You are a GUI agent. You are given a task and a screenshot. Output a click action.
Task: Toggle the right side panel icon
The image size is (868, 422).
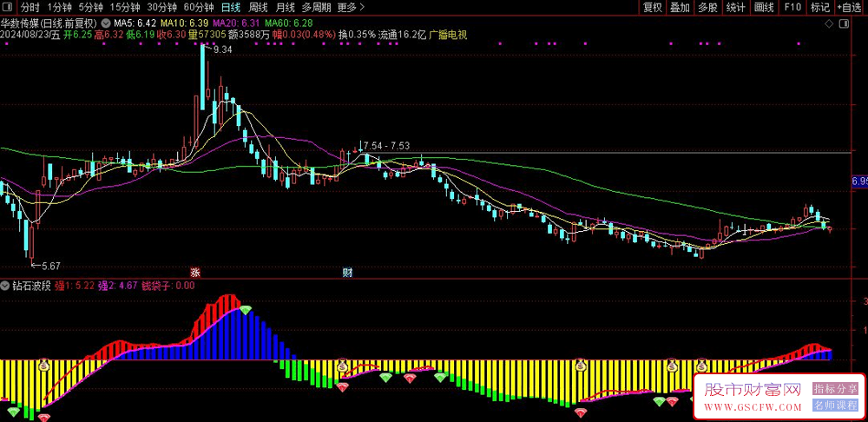[x=844, y=23]
